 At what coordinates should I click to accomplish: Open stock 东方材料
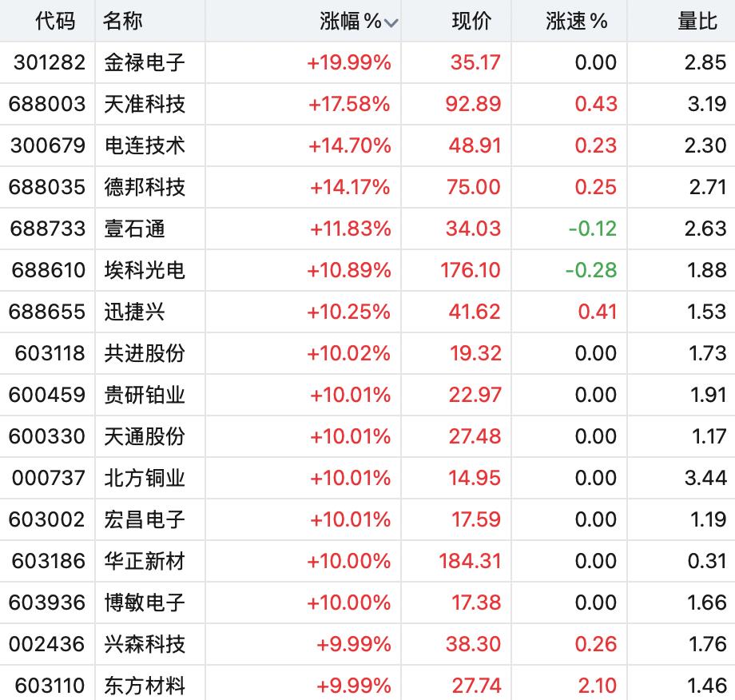pos(145,686)
